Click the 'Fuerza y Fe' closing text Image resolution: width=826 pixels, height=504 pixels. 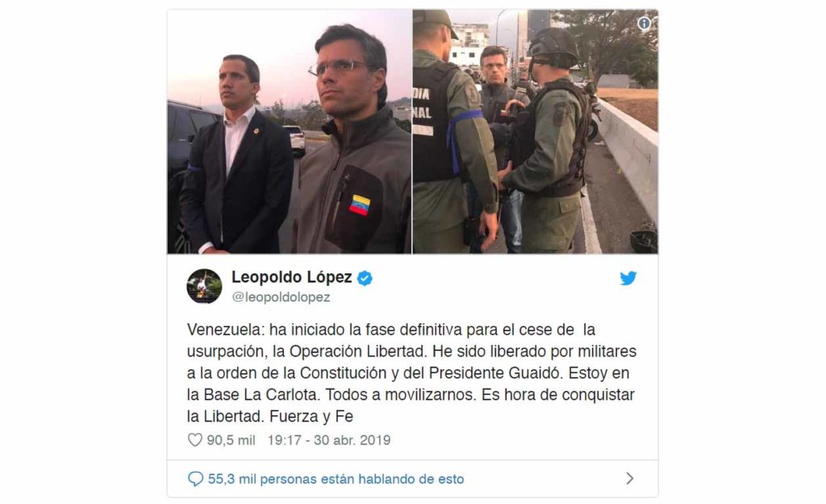click(311, 416)
